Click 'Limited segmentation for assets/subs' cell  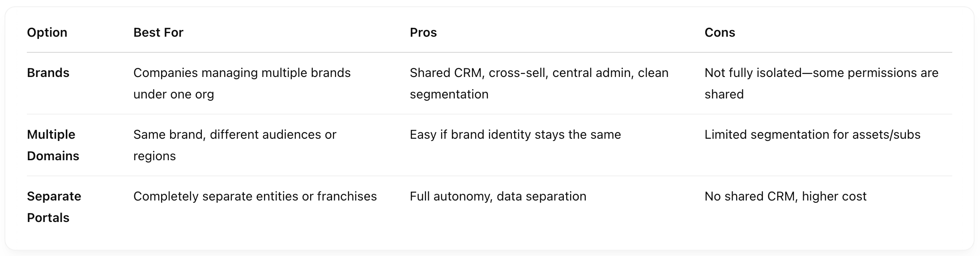(x=812, y=134)
